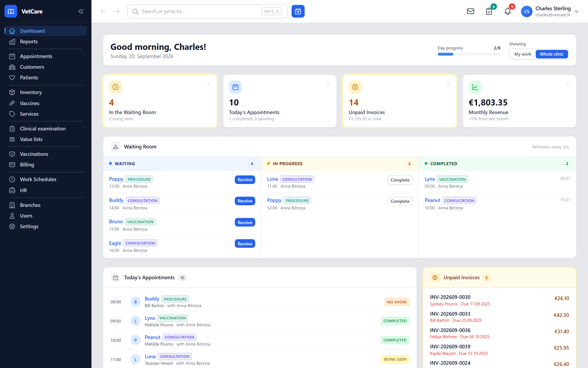Switch showing to Whole clinic
The image size is (588, 368).
pos(551,54)
